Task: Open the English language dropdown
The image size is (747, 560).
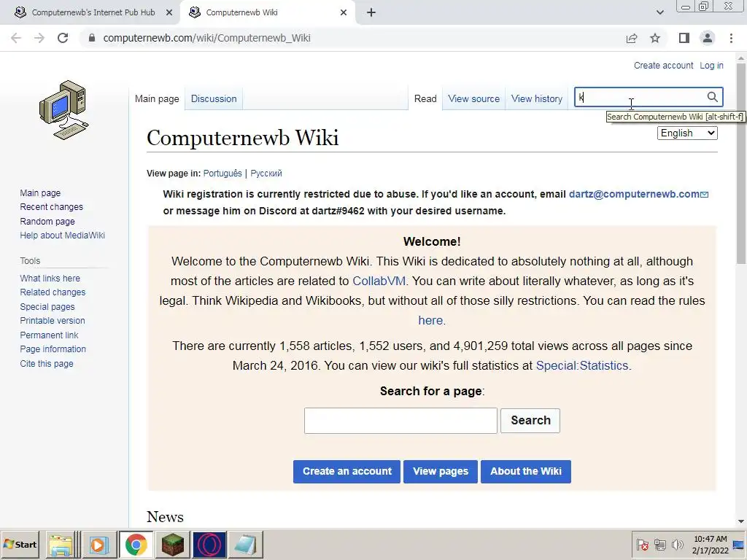Action: click(x=687, y=133)
